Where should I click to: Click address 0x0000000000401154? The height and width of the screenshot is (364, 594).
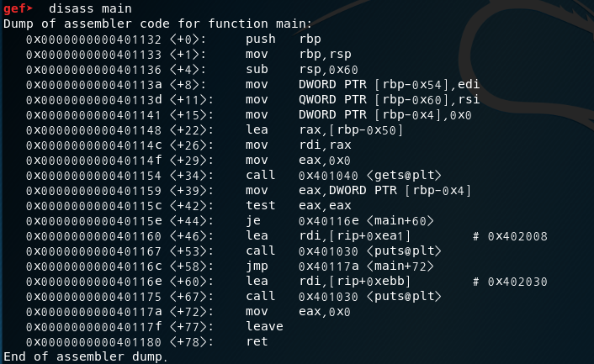tap(93, 176)
